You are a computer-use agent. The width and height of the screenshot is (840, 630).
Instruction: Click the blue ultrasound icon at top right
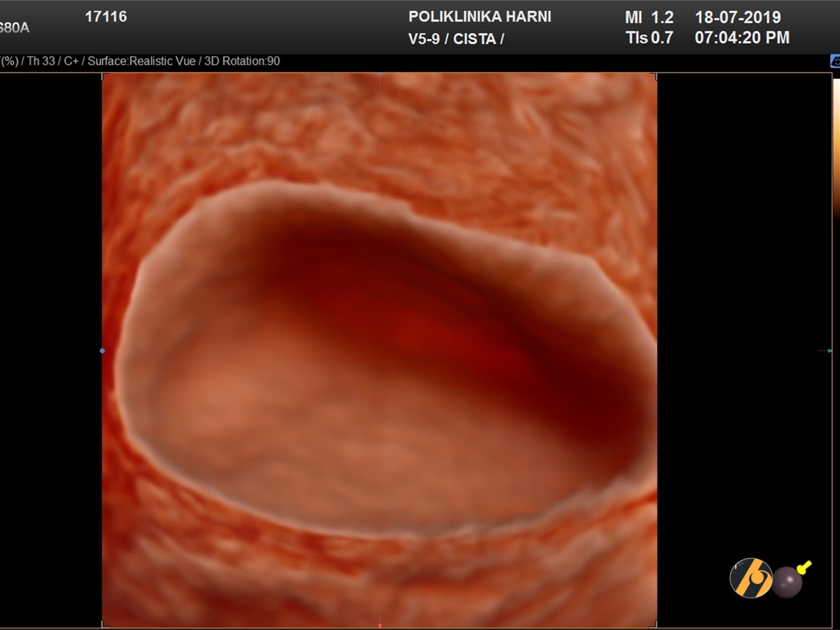835,61
